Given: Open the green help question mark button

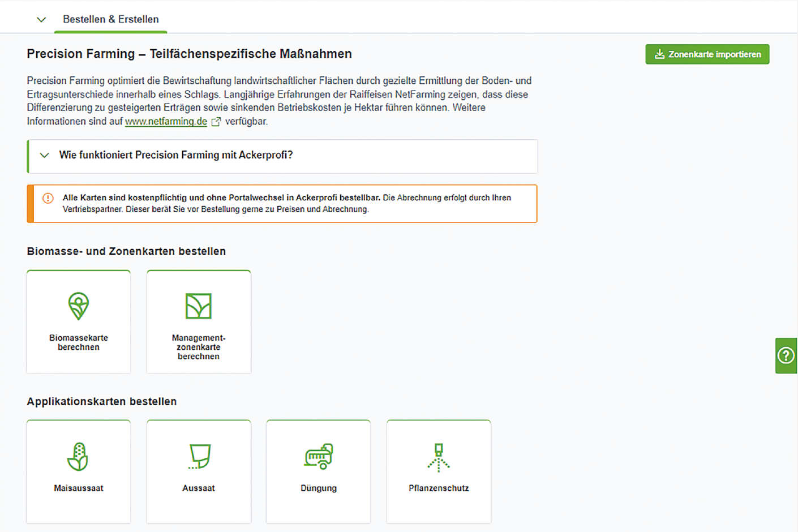Looking at the screenshot, I should (786, 355).
